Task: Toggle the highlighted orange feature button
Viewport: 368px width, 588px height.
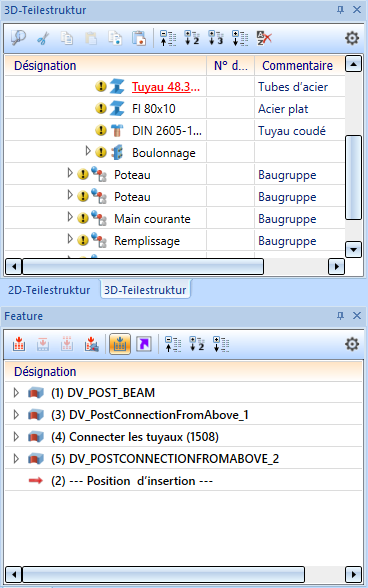Action: [x=120, y=344]
